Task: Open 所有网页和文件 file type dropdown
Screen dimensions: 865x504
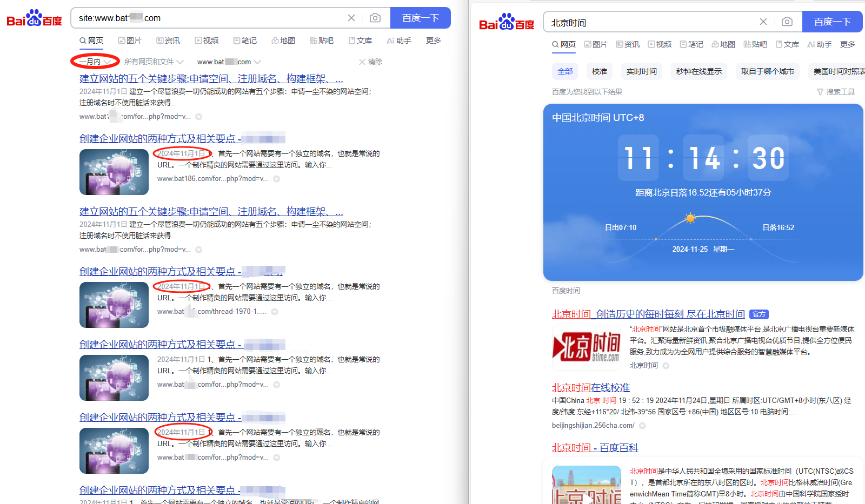Action: point(154,62)
